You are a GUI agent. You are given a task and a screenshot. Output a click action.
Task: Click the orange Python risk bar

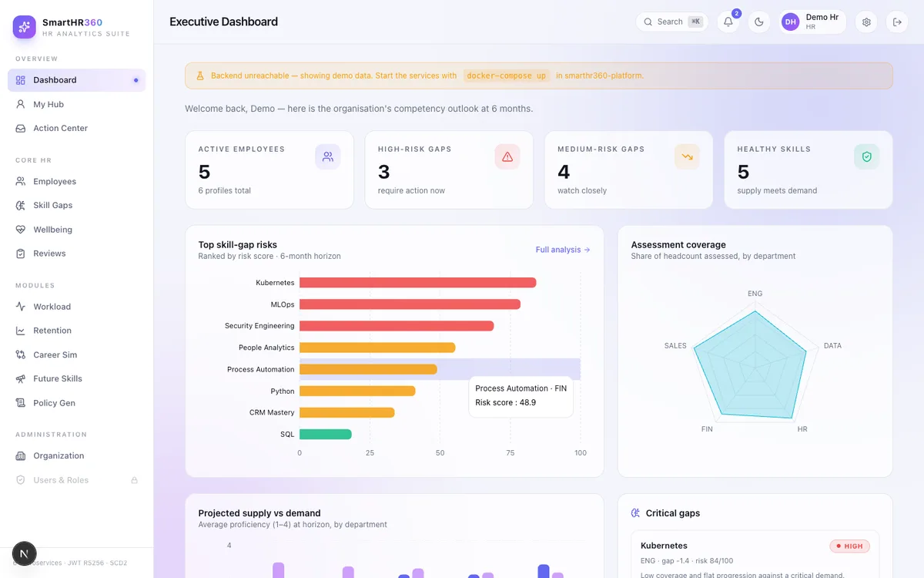pos(357,391)
